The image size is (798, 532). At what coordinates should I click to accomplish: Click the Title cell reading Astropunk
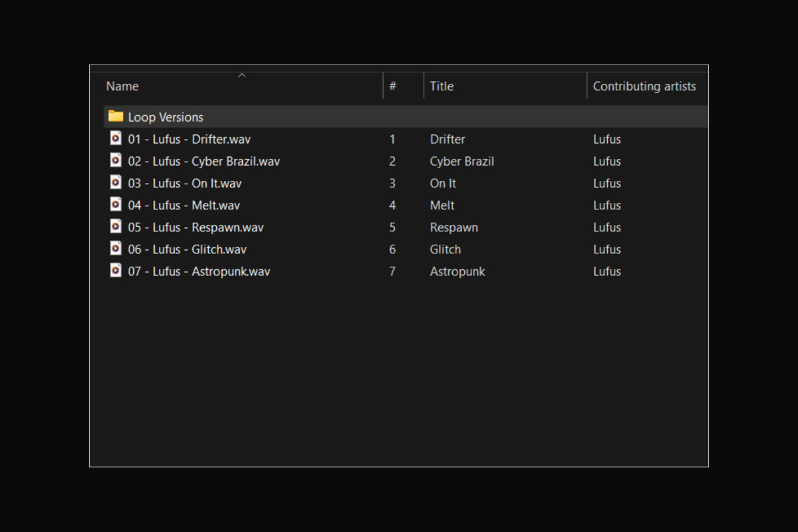458,271
